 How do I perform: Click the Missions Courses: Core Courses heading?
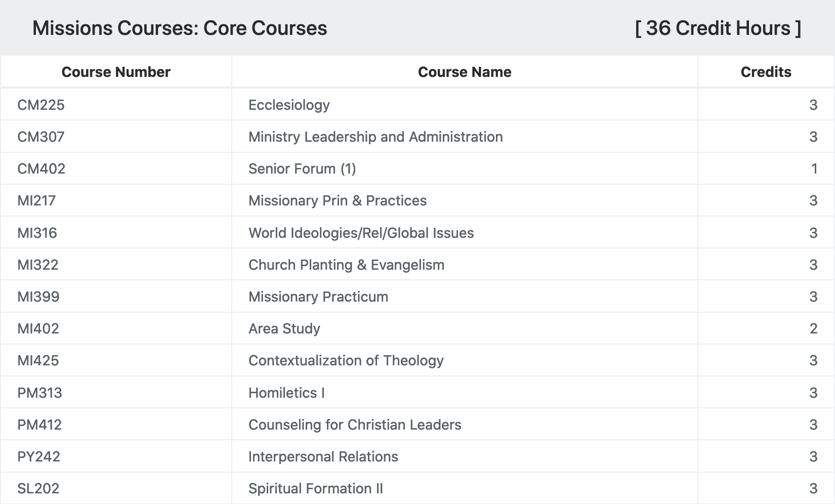click(x=180, y=28)
